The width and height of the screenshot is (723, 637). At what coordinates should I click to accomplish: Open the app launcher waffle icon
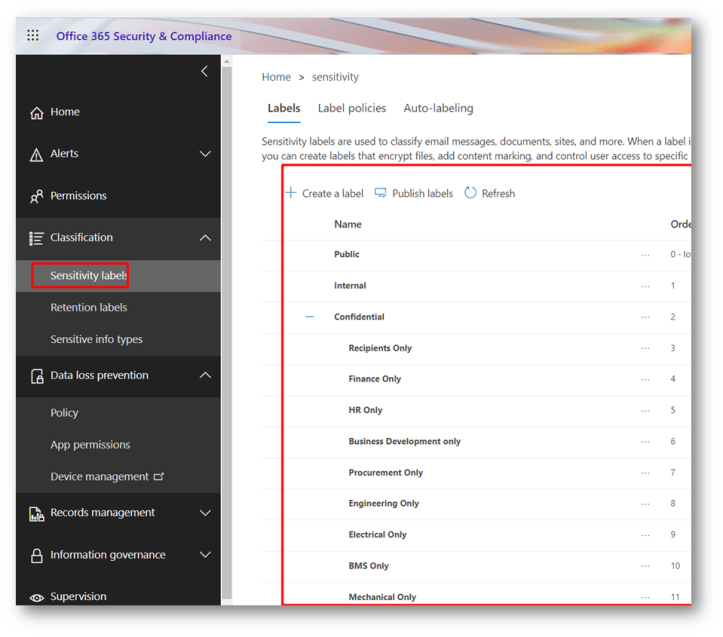tap(33, 36)
